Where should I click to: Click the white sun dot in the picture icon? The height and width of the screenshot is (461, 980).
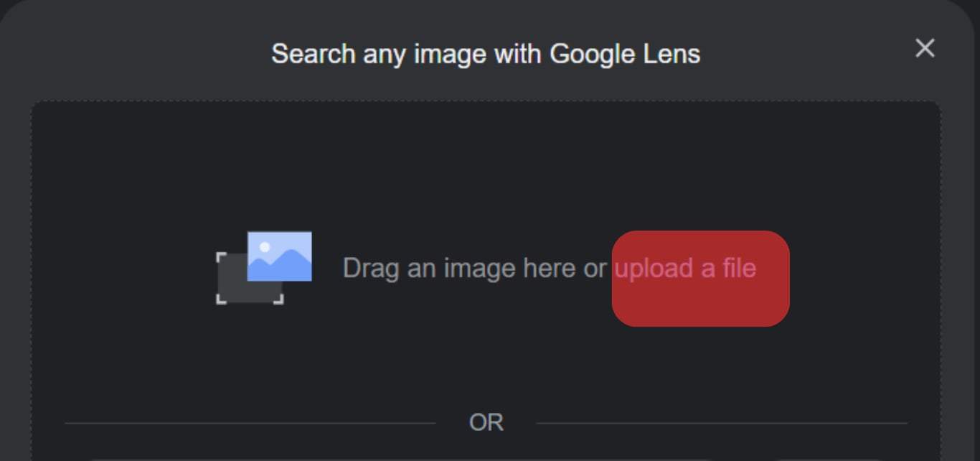pos(265,247)
